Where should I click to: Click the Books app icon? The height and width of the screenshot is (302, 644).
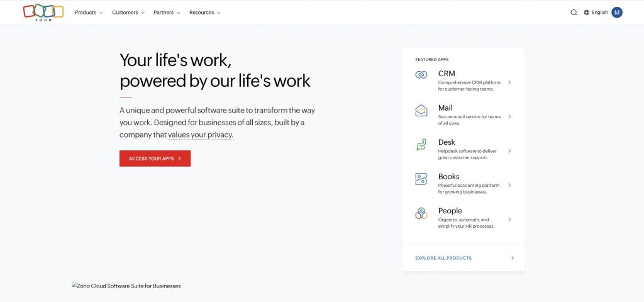(x=421, y=179)
